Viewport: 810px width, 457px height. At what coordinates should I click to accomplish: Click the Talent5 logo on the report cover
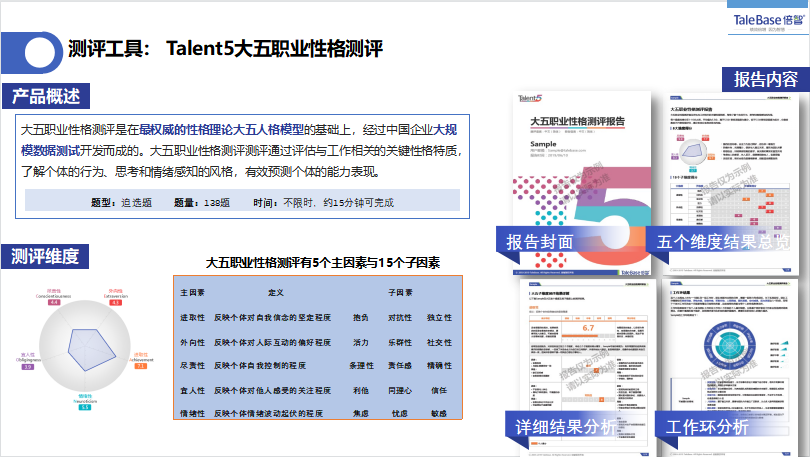click(x=530, y=98)
